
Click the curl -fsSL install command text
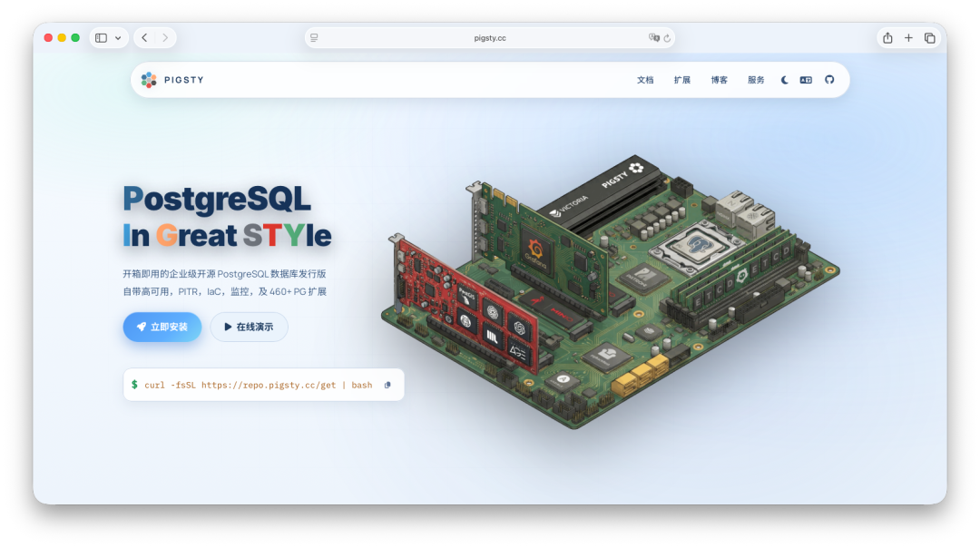[x=258, y=385]
